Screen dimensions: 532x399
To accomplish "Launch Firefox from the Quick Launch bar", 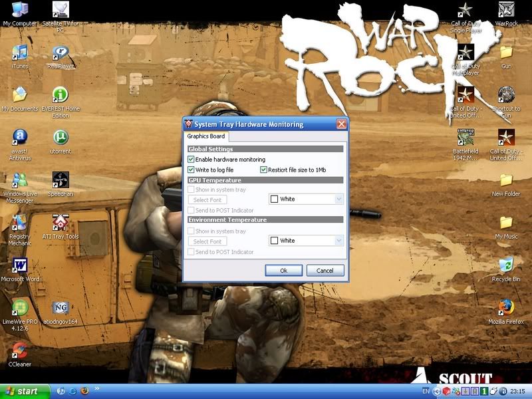I will tap(84, 391).
